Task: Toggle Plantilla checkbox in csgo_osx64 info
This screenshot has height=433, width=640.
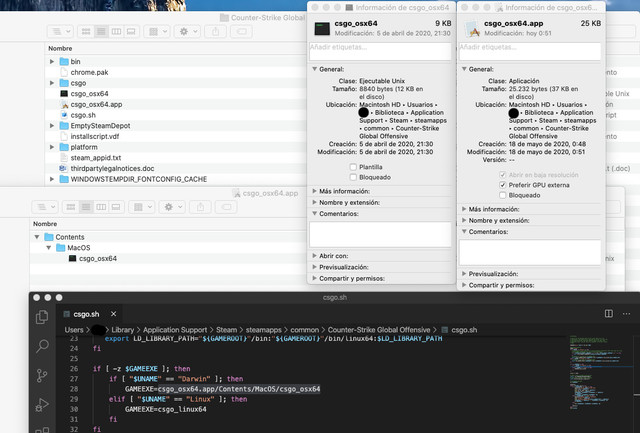Action: pyautogui.click(x=353, y=167)
